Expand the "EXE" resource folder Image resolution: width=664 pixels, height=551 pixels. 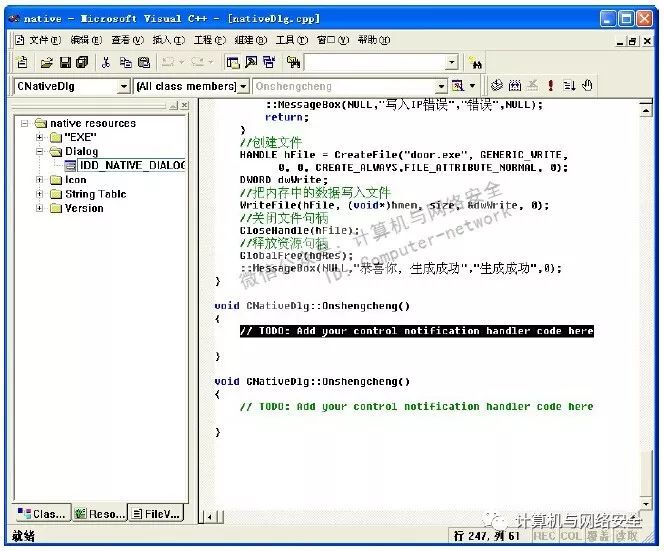[x=39, y=137]
